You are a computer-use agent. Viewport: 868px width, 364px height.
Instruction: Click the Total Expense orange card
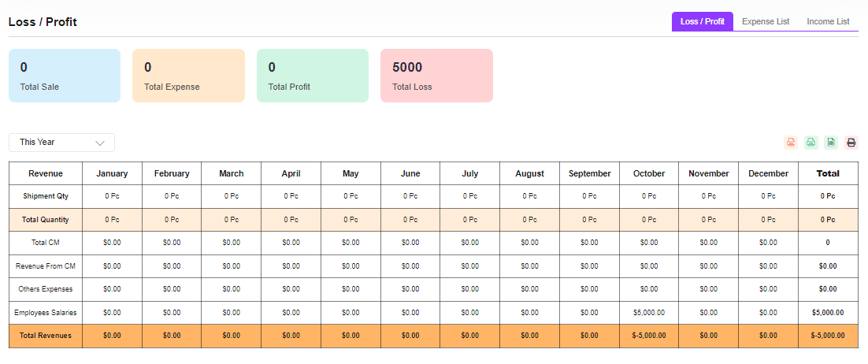(x=188, y=76)
